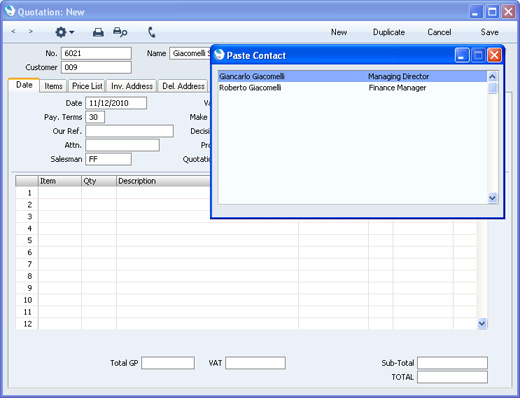The width and height of the screenshot is (520, 398).
Task: Switch to the Date tab
Action: [x=24, y=85]
